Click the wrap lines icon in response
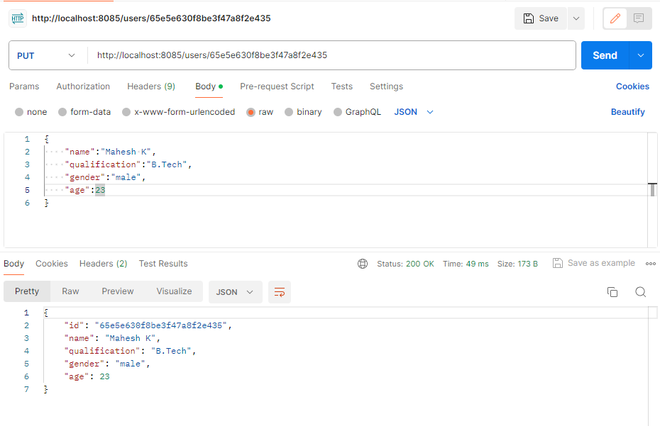660x431 pixels. [x=280, y=292]
